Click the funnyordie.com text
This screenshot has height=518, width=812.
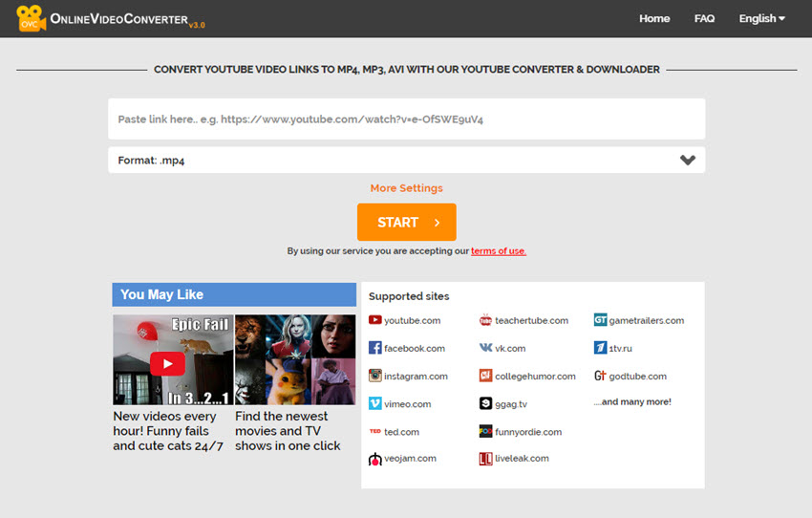pyautogui.click(x=528, y=432)
